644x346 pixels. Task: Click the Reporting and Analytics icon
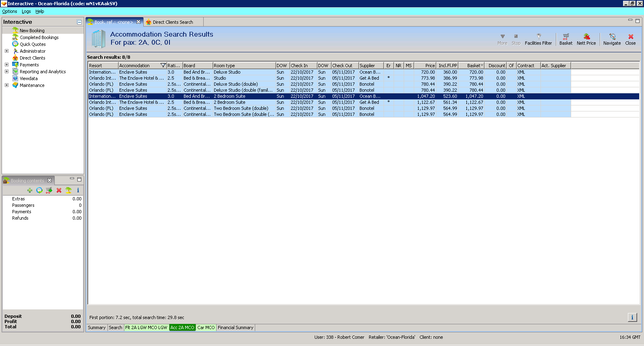coord(15,72)
